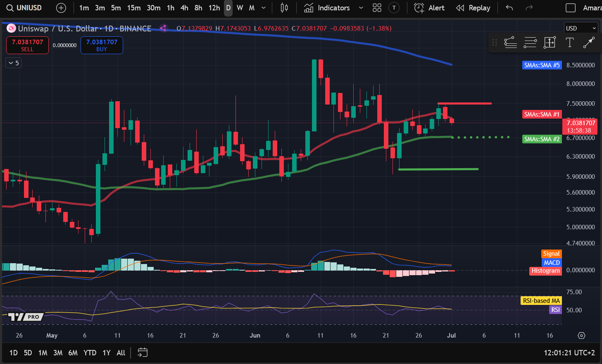Screen dimensions: 602x364
Task: Click the RSI-based MA label
Action: (541, 301)
